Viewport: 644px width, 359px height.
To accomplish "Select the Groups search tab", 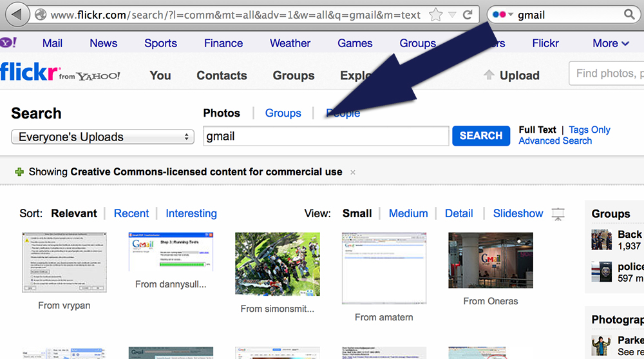I will coord(283,113).
